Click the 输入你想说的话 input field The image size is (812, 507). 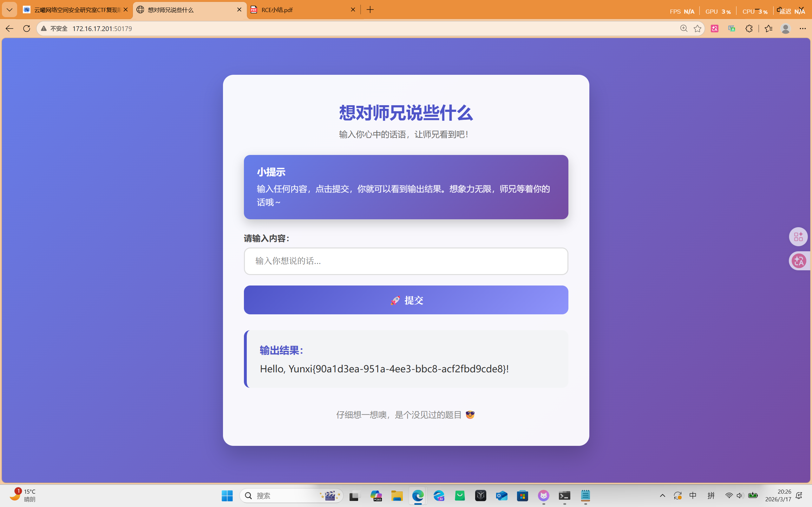pos(406,261)
